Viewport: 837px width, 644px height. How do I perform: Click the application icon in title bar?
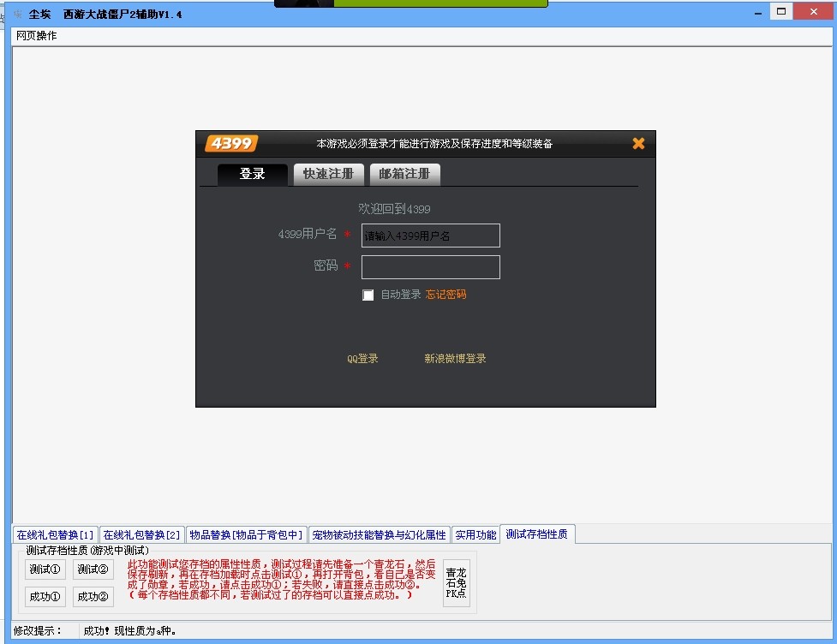coord(18,14)
